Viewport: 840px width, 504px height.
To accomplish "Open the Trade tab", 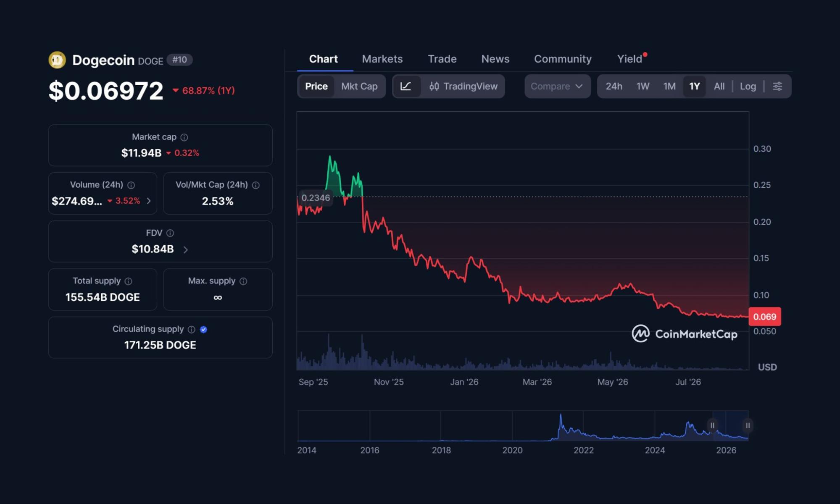I will [x=442, y=59].
